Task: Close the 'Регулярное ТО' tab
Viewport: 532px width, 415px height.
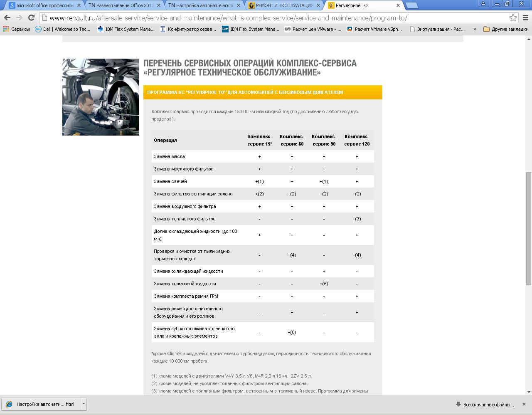Action: coord(398,5)
